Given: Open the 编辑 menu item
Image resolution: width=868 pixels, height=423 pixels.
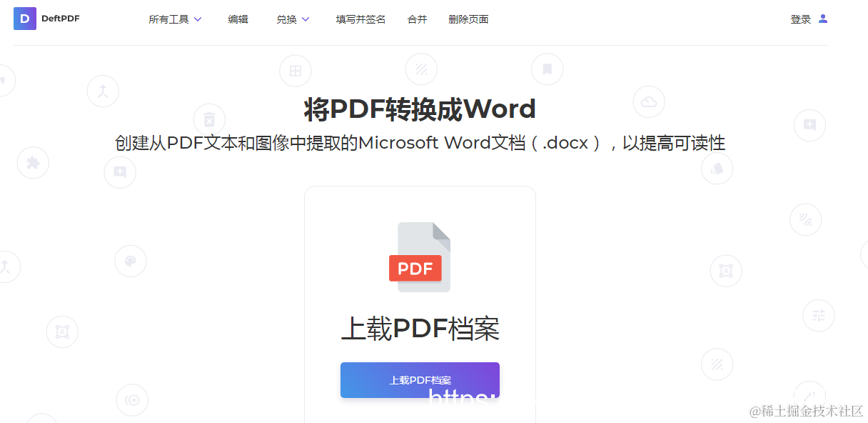Looking at the screenshot, I should (238, 20).
